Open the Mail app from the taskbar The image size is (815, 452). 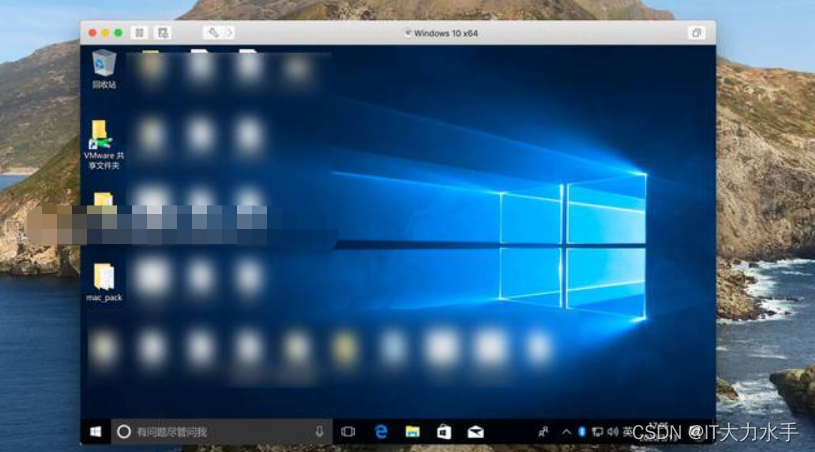(475, 432)
